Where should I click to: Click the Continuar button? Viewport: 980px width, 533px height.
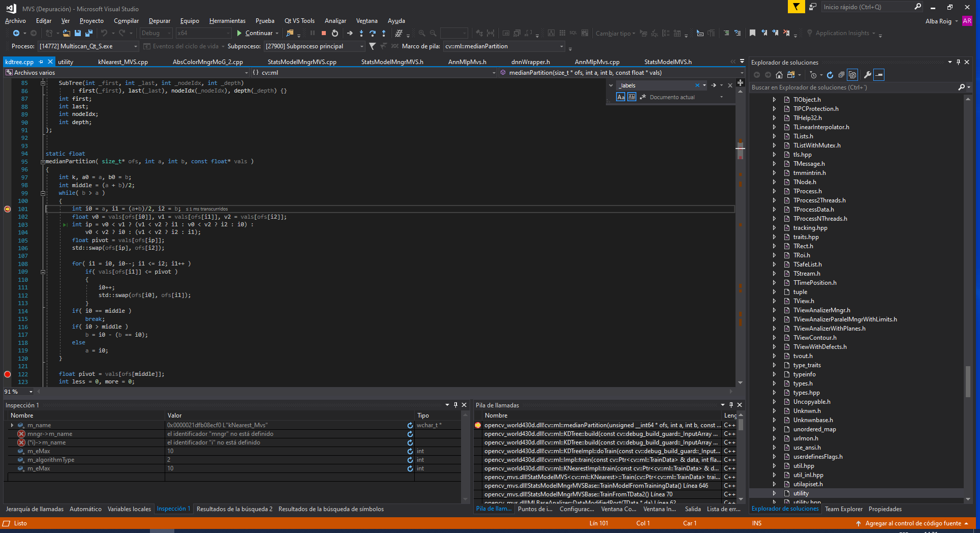[257, 33]
